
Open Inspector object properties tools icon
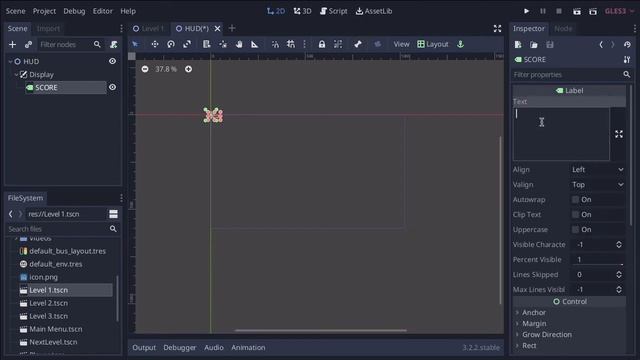627,60
